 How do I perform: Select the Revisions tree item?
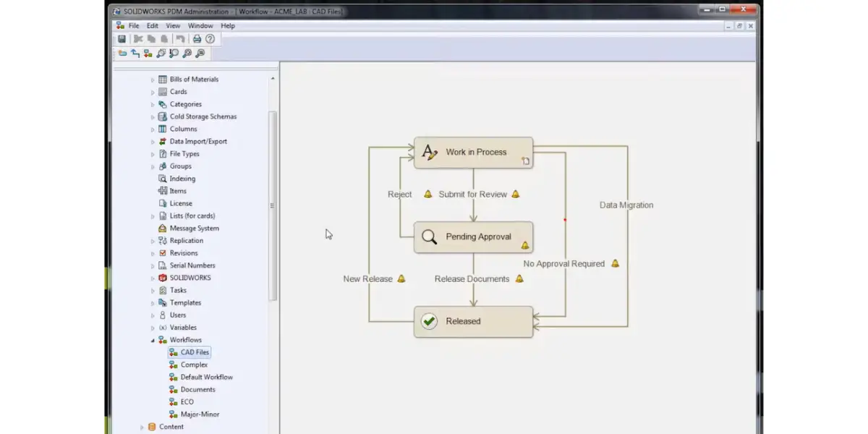point(184,253)
